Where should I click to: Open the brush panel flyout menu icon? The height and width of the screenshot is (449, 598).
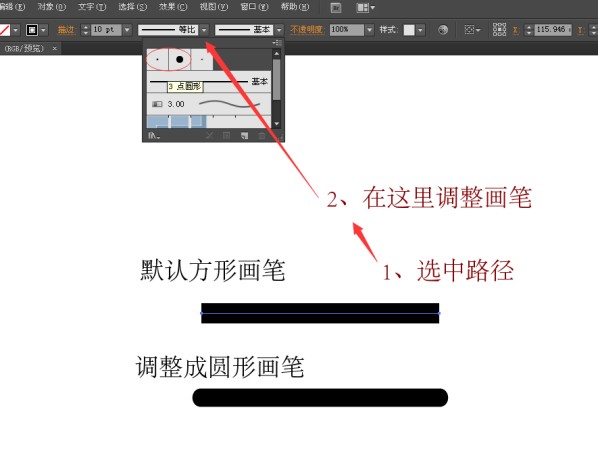click(277, 43)
